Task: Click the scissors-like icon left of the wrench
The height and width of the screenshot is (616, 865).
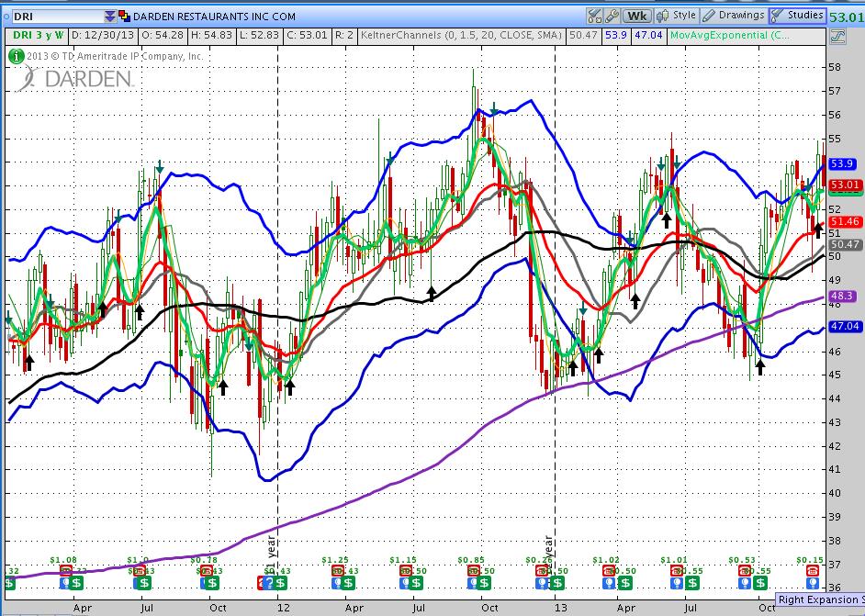Action: tap(595, 16)
